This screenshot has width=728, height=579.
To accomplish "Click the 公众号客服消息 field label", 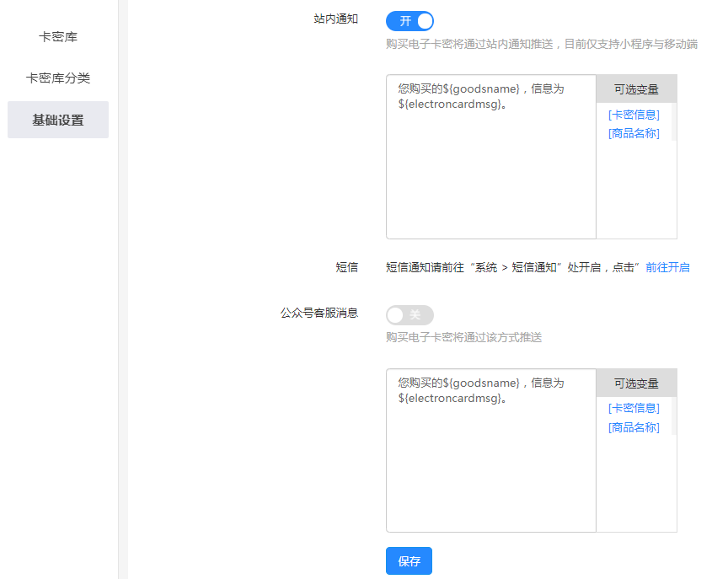I will [x=318, y=313].
